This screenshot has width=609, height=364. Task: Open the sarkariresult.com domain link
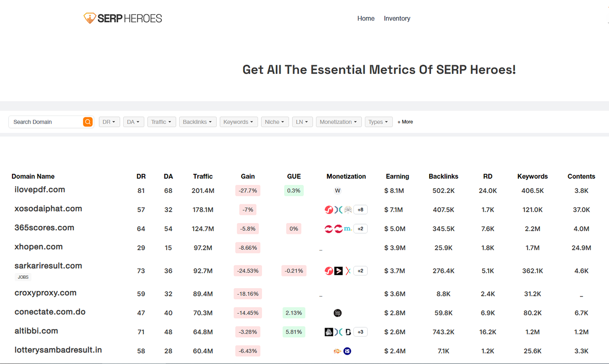[48, 266]
